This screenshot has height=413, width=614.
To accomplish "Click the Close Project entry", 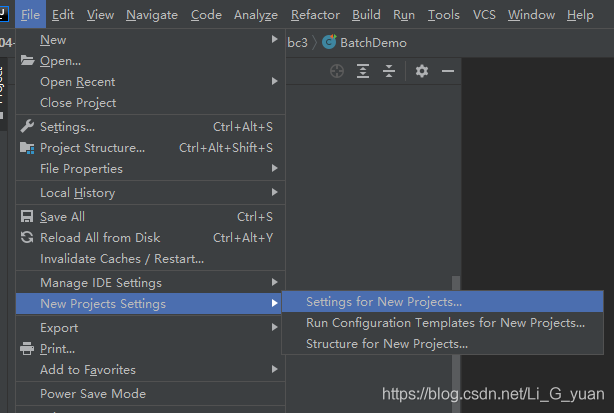I will (x=78, y=103).
